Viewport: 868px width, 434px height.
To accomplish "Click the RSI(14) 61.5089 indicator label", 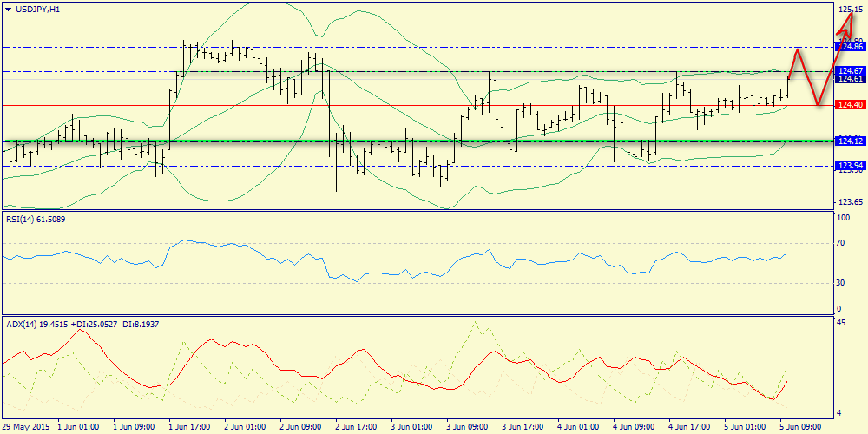I will [x=37, y=220].
